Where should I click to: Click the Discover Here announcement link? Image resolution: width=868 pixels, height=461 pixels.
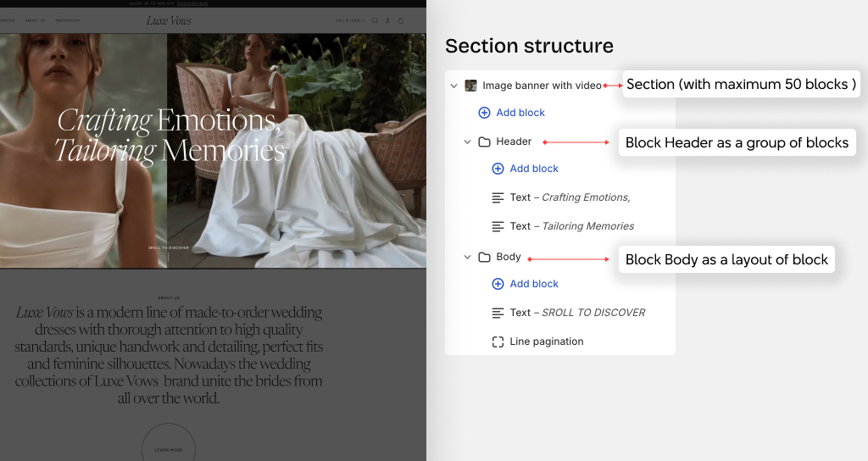click(192, 3)
